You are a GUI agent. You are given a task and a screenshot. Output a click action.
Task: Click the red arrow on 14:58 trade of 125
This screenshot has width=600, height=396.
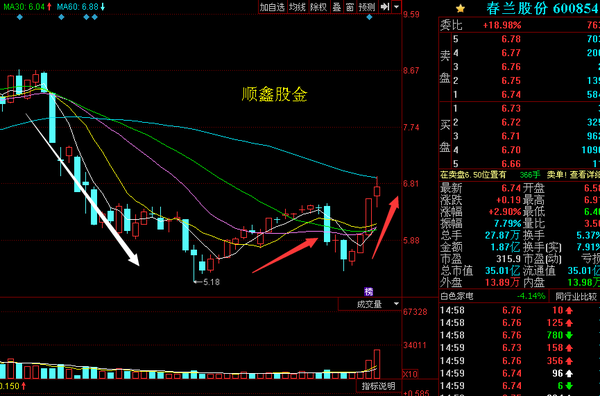tap(569, 323)
